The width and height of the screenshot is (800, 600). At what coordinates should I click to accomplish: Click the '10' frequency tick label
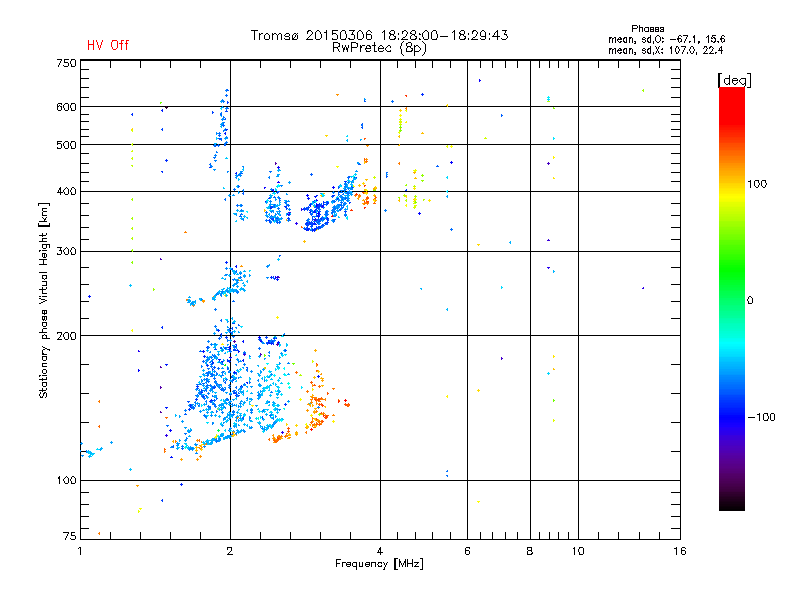coord(578,551)
